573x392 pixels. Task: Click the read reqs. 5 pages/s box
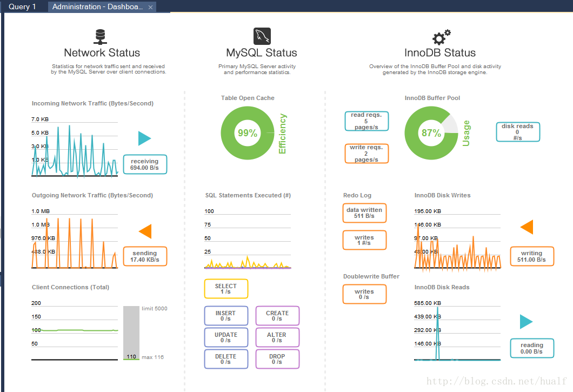point(367,121)
